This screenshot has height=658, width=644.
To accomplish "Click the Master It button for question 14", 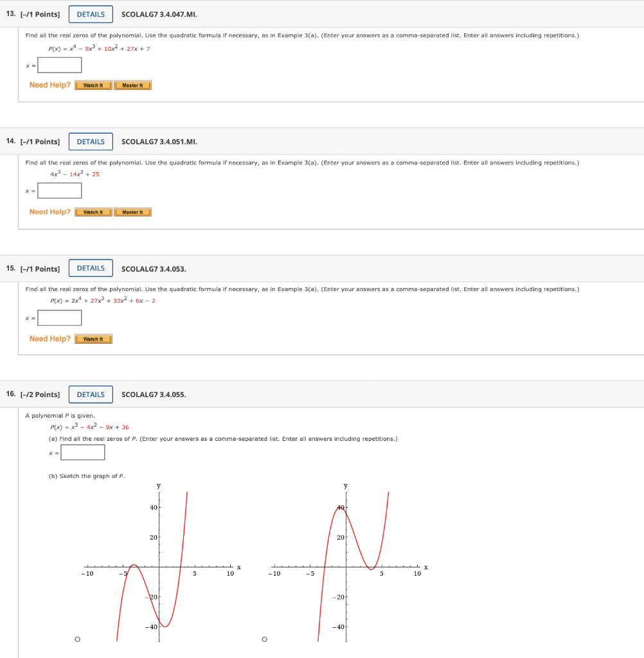I will (132, 211).
